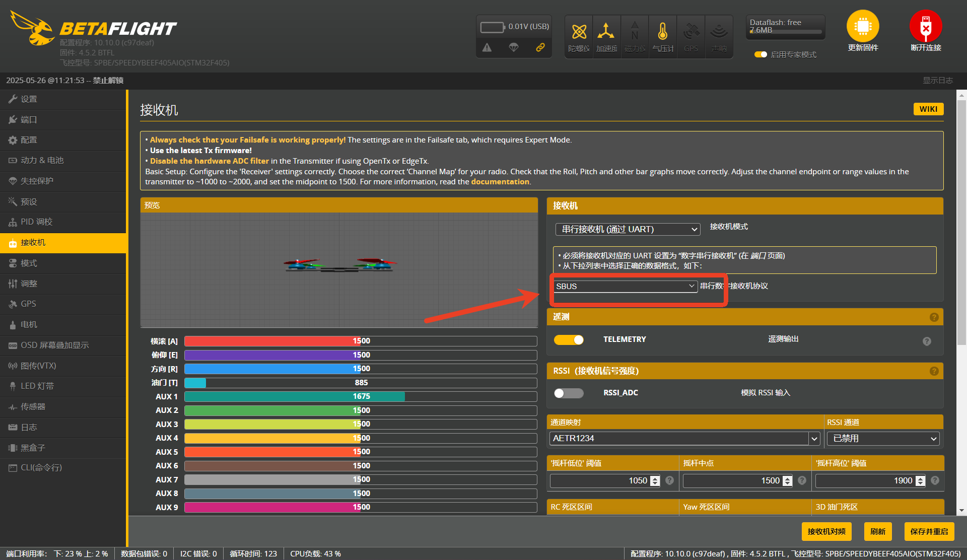This screenshot has height=560, width=967.
Task: Open the RSSI channel dropdown (已禁用)
Action: pos(883,439)
